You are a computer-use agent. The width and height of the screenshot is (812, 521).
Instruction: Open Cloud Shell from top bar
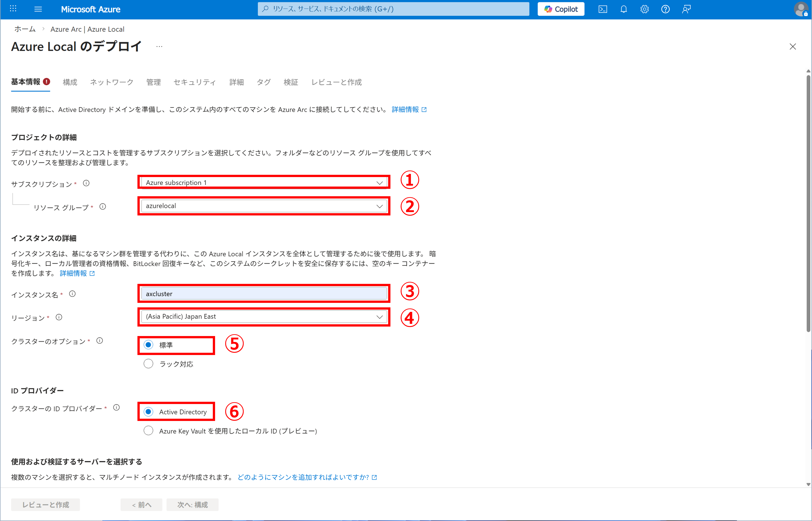tap(603, 9)
